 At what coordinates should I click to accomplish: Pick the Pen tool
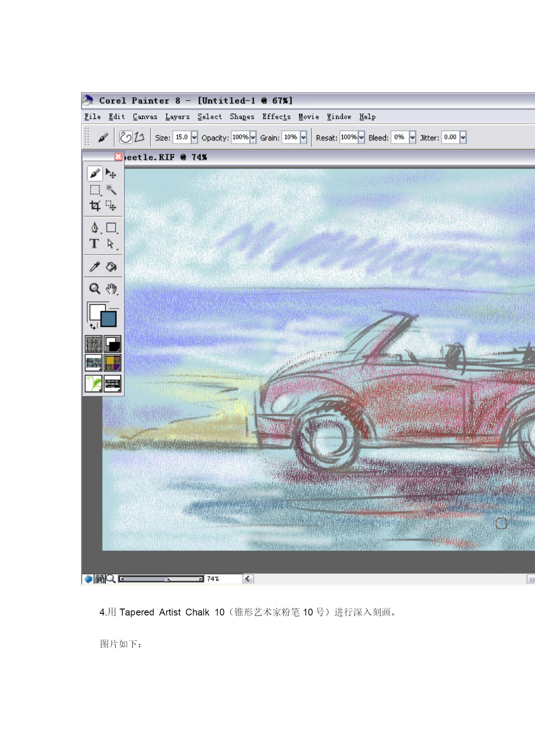click(x=94, y=228)
